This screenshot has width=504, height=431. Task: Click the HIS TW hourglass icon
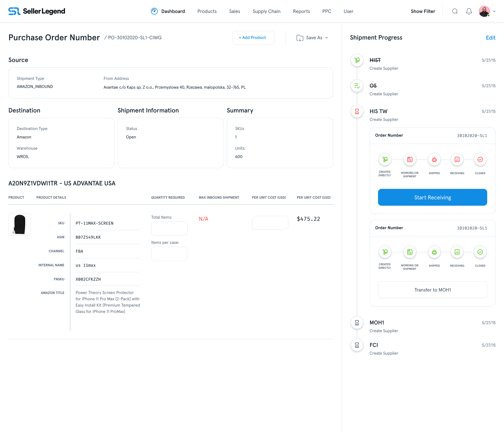tap(357, 111)
